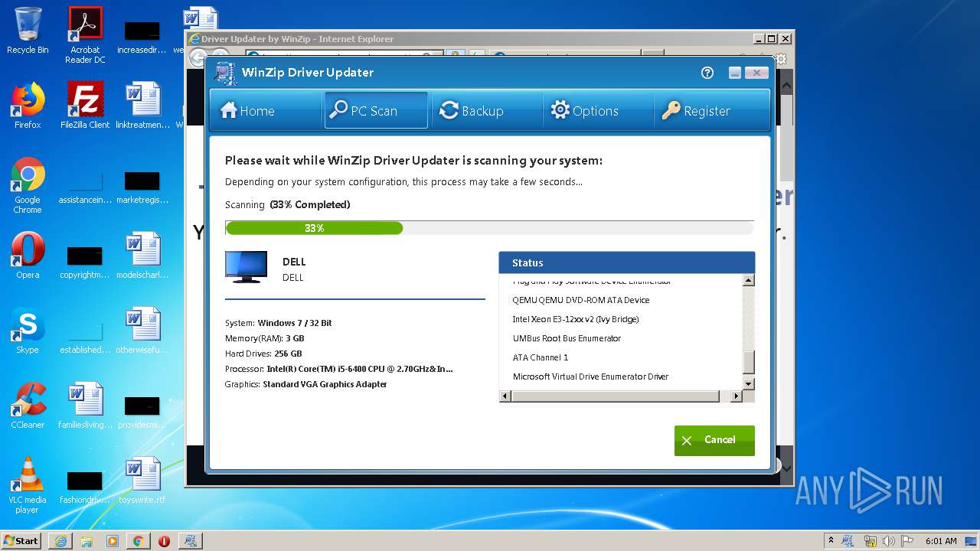This screenshot has width=980, height=551.
Task: Click the help question mark icon
Action: click(x=707, y=73)
